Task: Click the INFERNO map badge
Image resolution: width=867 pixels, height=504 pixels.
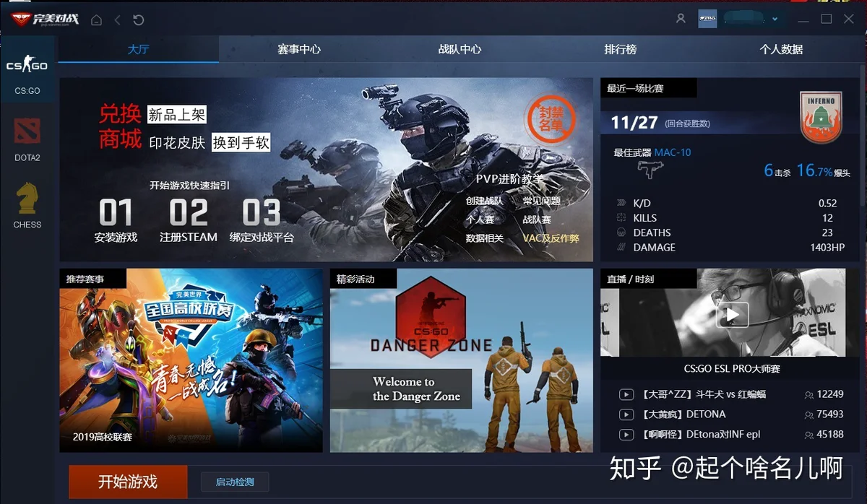Action: pos(821,116)
